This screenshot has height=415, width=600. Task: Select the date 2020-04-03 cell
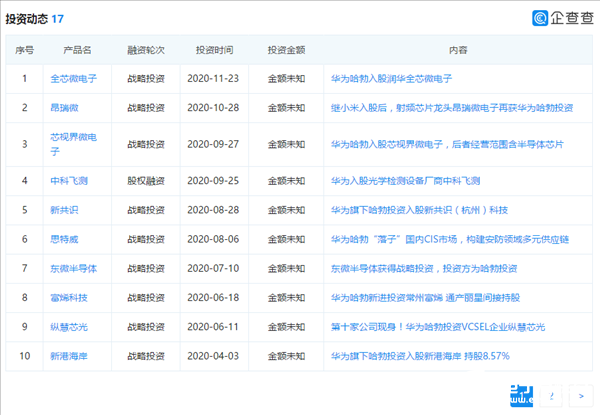(213, 356)
